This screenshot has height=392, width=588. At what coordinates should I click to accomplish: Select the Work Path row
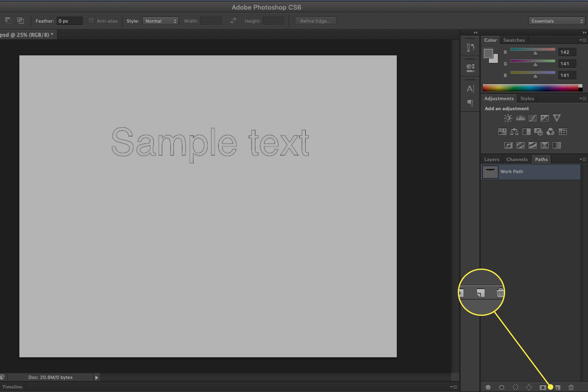coord(531,172)
